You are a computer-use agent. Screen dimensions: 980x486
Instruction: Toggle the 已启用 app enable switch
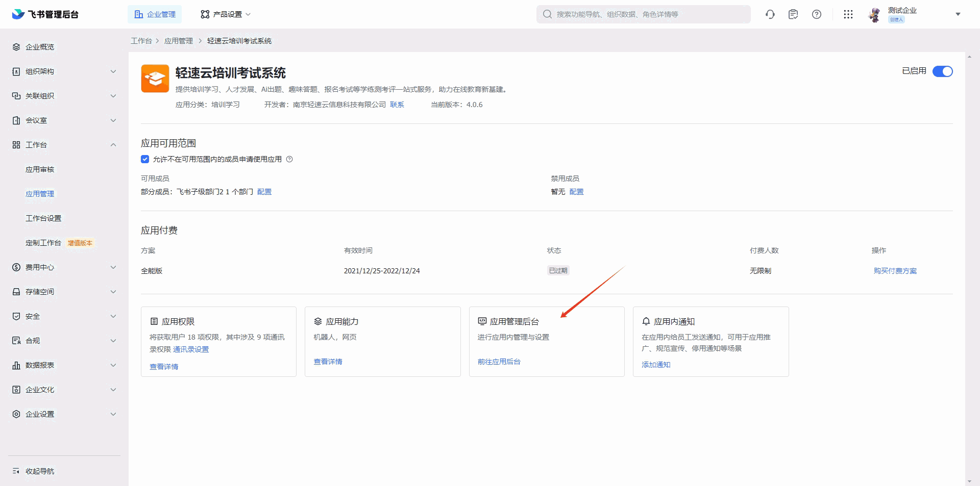pyautogui.click(x=942, y=71)
